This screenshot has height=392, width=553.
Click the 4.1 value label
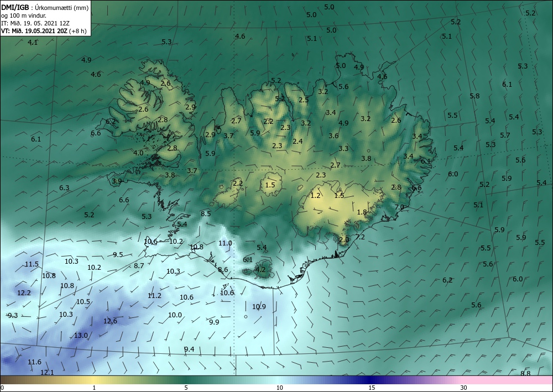point(33,43)
